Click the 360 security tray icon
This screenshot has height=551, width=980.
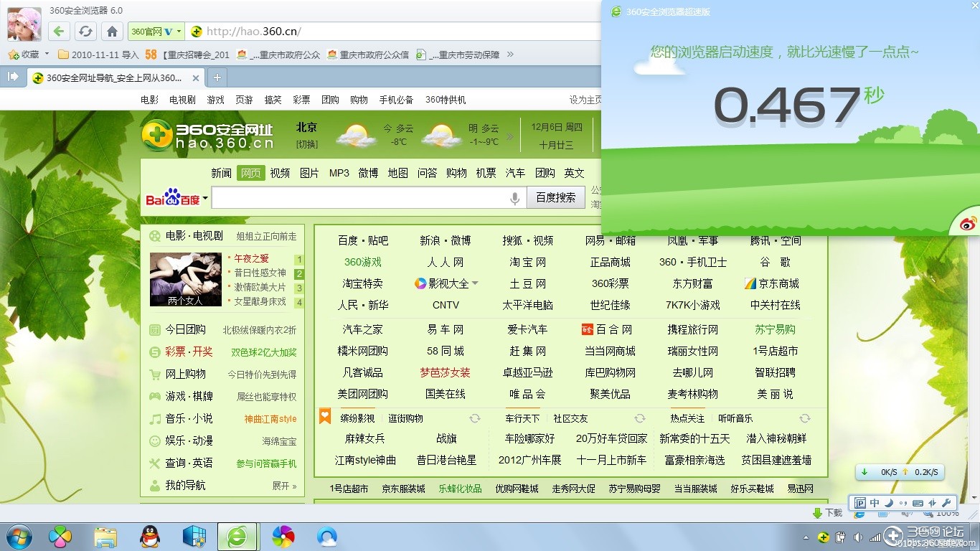(x=824, y=537)
